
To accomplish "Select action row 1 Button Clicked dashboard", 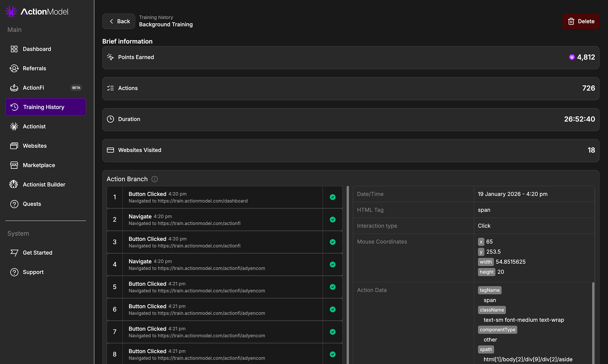I will 224,197.
